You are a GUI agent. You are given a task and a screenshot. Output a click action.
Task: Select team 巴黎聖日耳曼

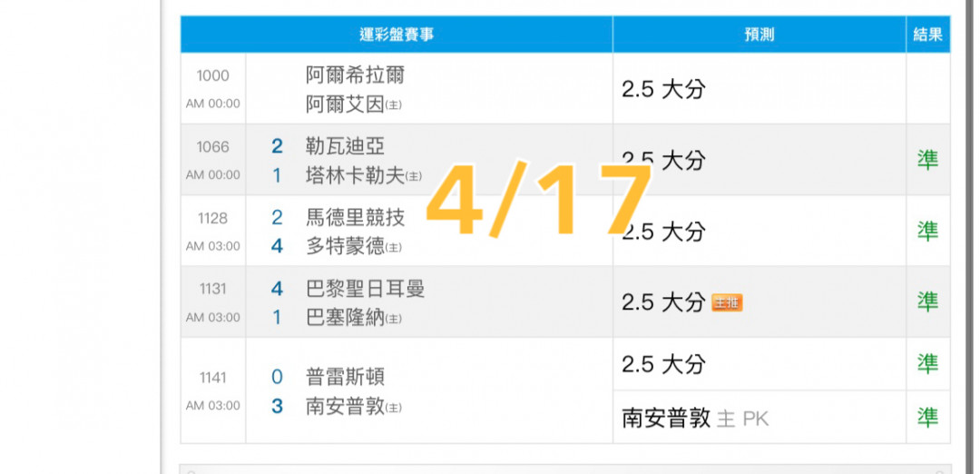[x=365, y=288]
